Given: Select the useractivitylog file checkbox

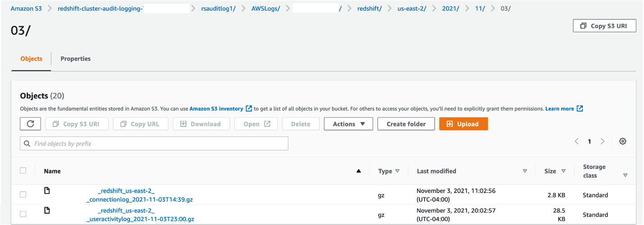Looking at the screenshot, I should click(x=23, y=214).
